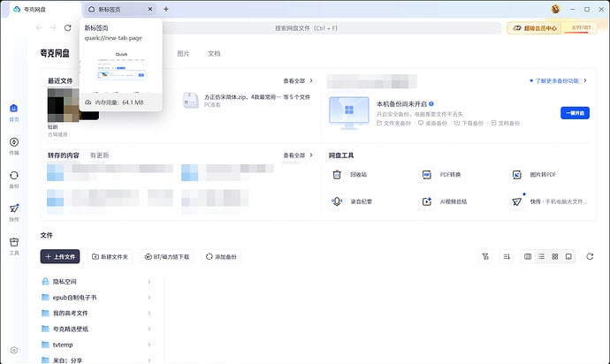Close the 新标签页 tab

coord(150,9)
